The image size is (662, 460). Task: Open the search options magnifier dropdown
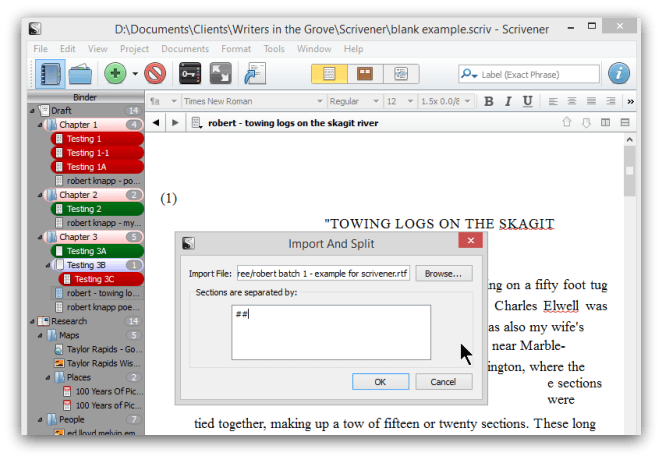click(x=469, y=74)
